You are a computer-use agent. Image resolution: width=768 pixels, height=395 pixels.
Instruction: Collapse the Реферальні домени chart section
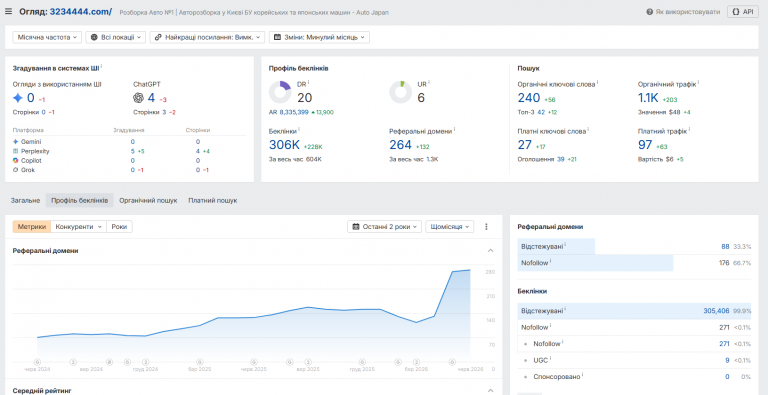click(491, 251)
